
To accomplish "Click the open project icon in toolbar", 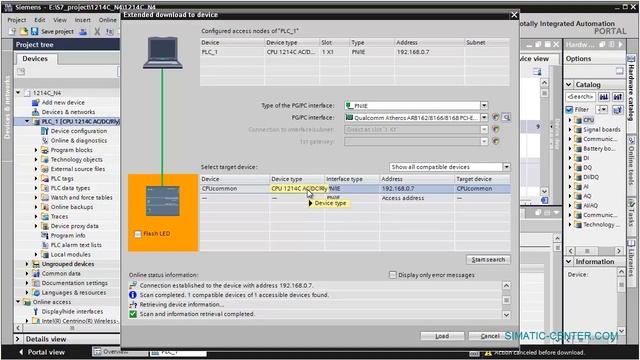I will [24, 31].
